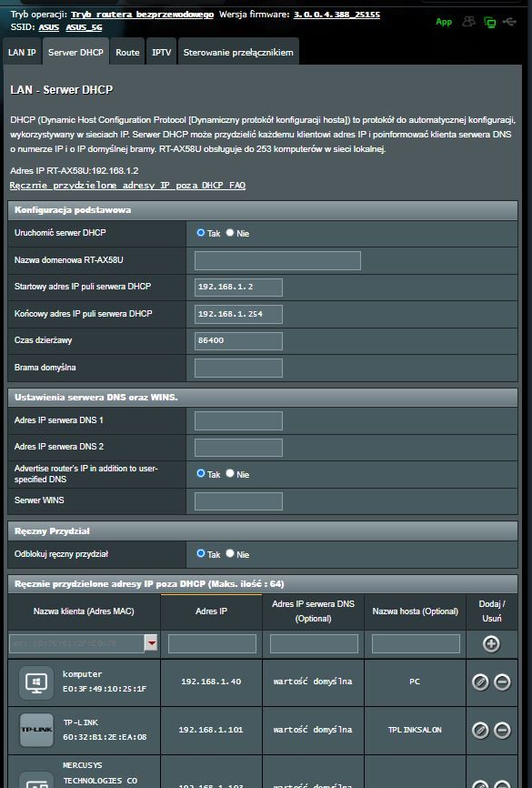Edit the TP-LINK 192.168.1.101 entry
Screen dimensions: 532x788
coord(480,730)
